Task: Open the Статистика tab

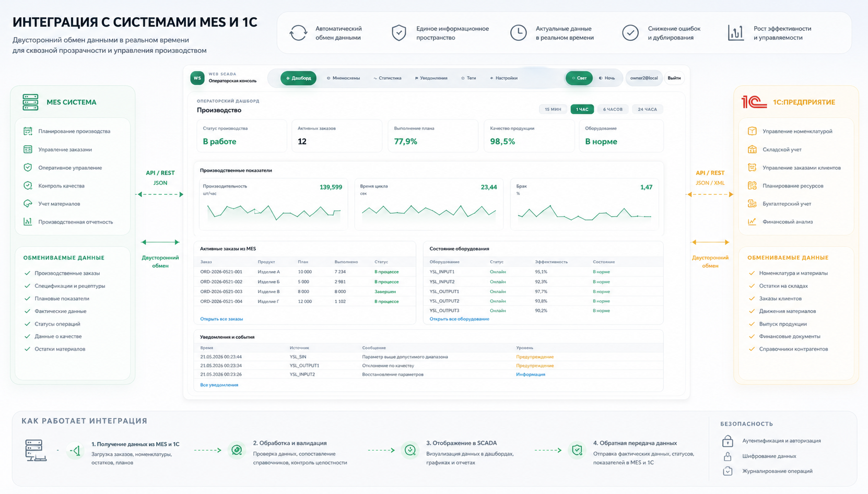Action: pos(388,78)
